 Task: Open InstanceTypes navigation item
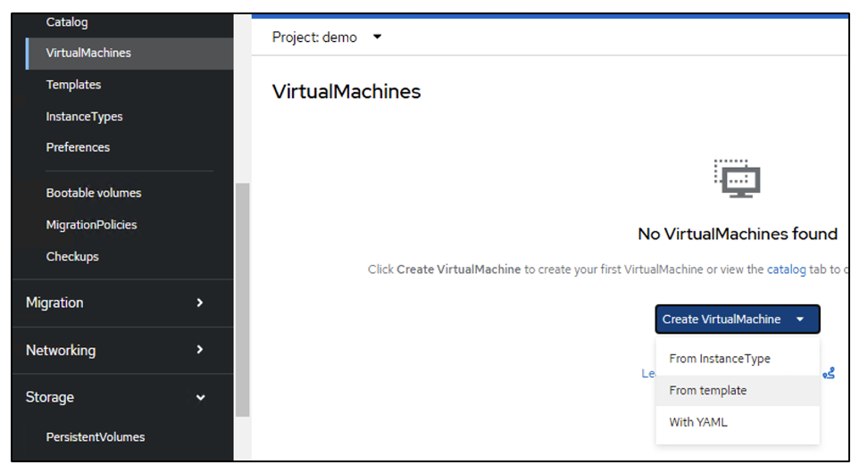[x=84, y=117]
